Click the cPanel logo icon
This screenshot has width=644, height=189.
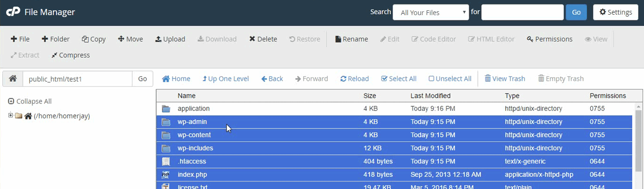click(13, 12)
